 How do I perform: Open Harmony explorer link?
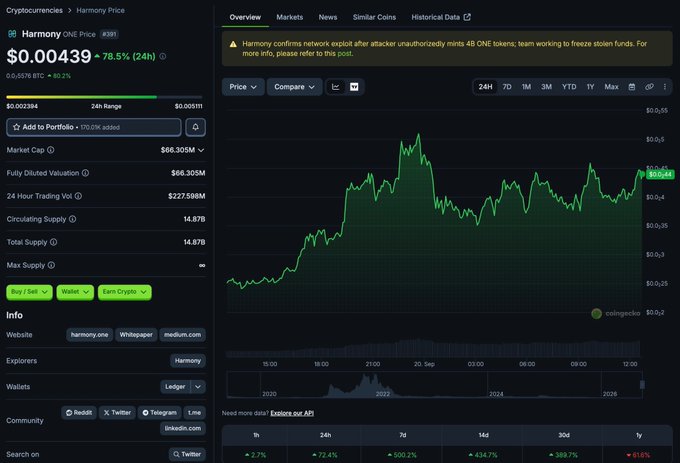188,361
